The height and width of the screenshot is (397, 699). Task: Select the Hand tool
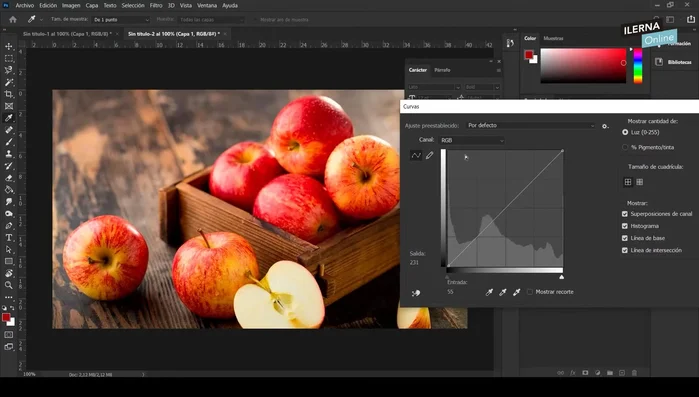[x=8, y=273]
